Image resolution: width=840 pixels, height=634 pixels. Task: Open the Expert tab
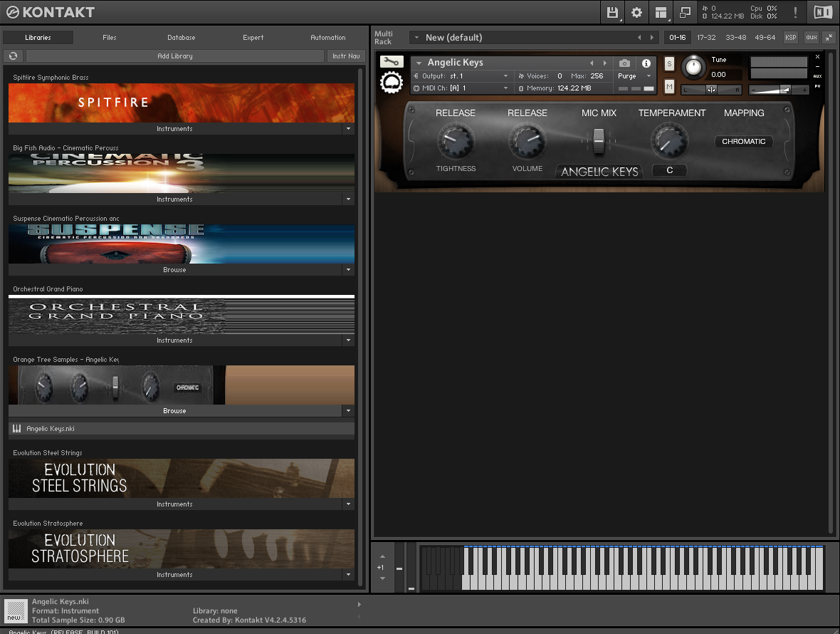(x=253, y=38)
